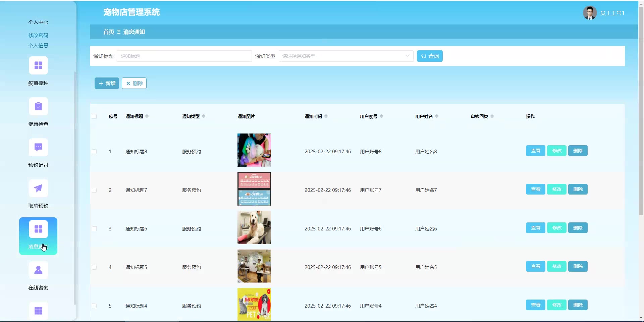The width and height of the screenshot is (644, 322).
Task: Open 修改密码 in the sidebar
Action: coord(38,35)
